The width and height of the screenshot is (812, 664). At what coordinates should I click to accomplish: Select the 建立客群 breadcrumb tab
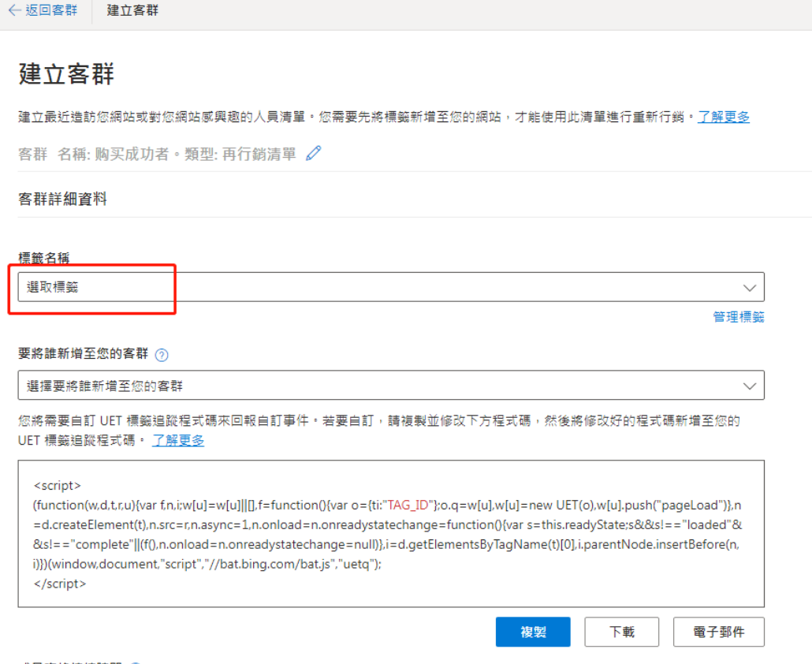[132, 10]
